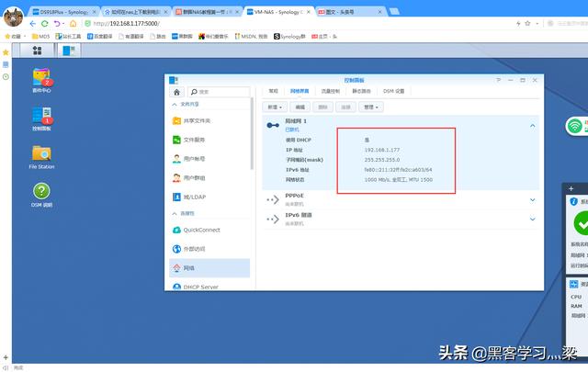The height and width of the screenshot is (372, 588).
Task: Click the green Wi-Fi widget icon
Action: coord(574,126)
